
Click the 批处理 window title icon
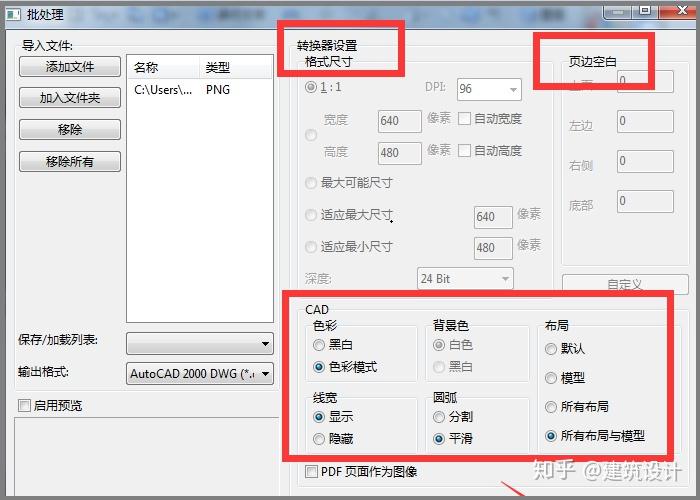point(13,14)
